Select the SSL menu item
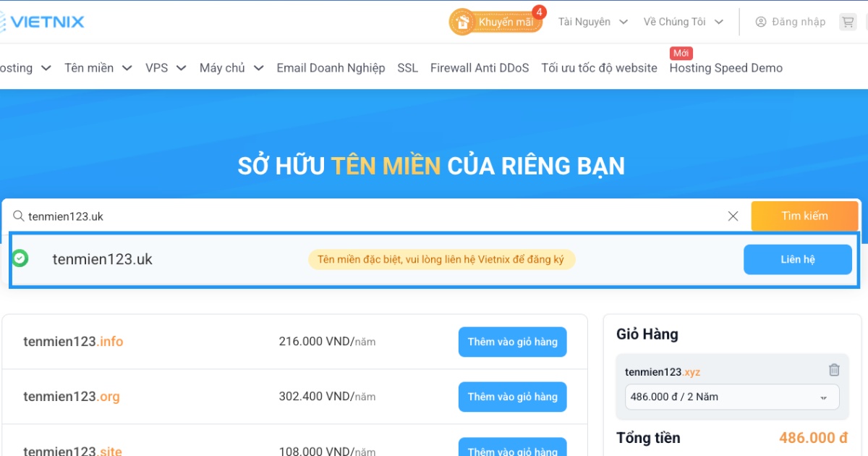The image size is (868, 456). [x=407, y=67]
